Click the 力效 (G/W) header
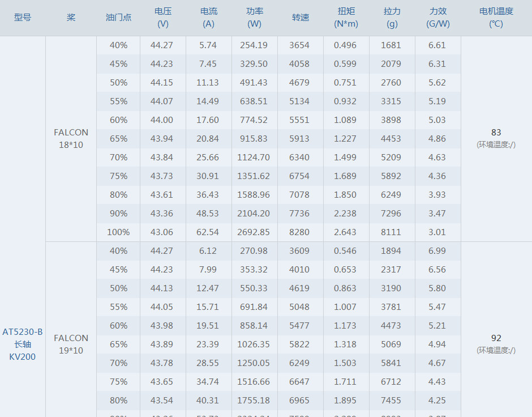Viewport: 532px width, 417px height. [x=437, y=18]
